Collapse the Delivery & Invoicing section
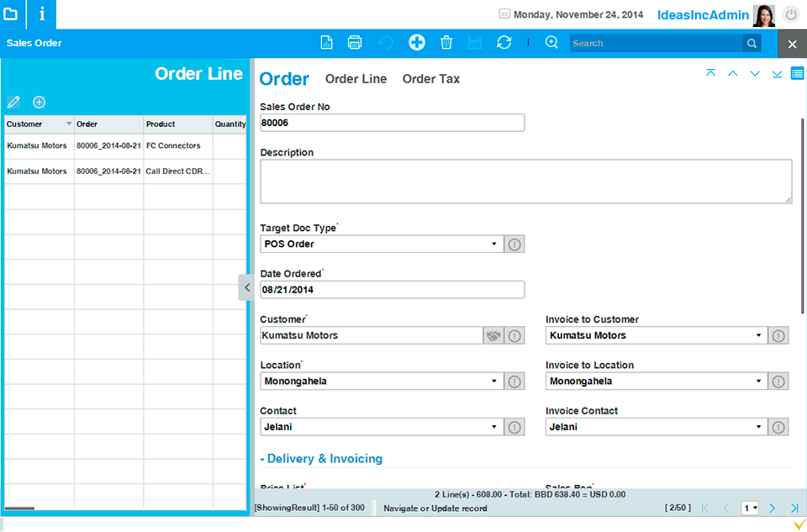Screen dimensions: 807x532 262,460
